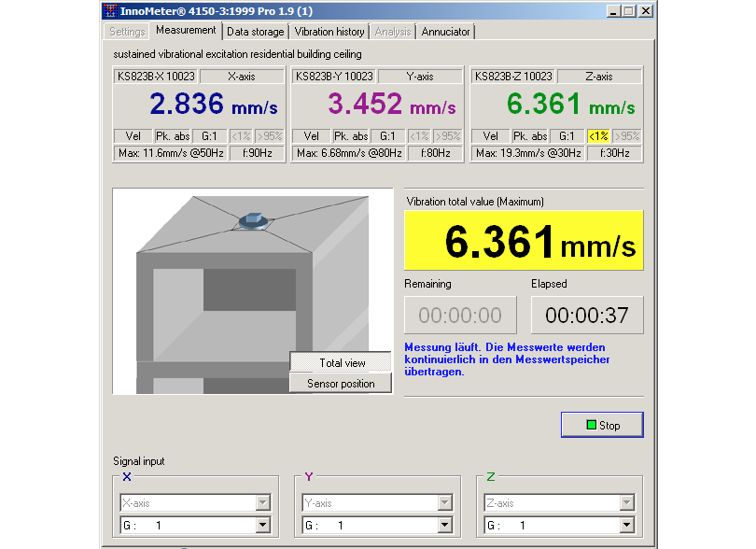Click the Total view button

click(x=342, y=363)
